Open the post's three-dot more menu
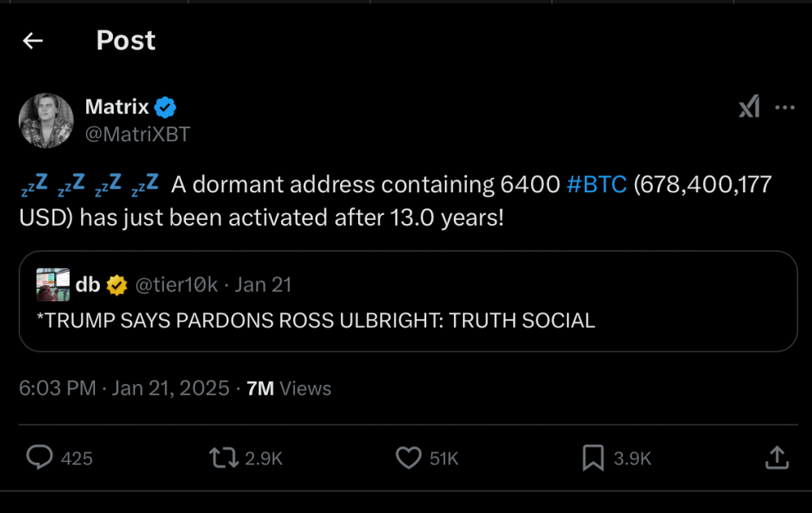 784,108
